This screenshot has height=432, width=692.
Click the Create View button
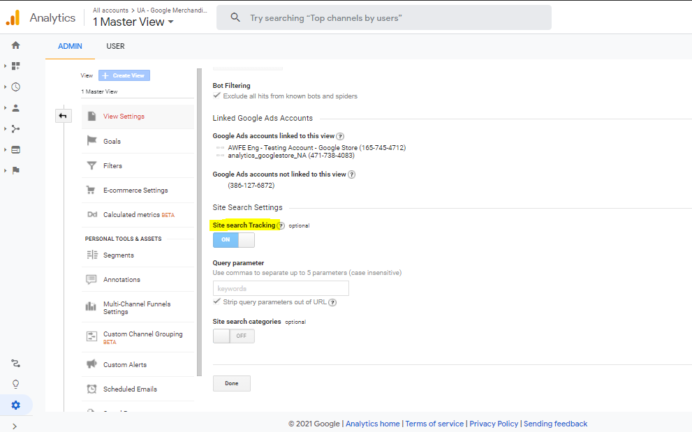click(124, 75)
